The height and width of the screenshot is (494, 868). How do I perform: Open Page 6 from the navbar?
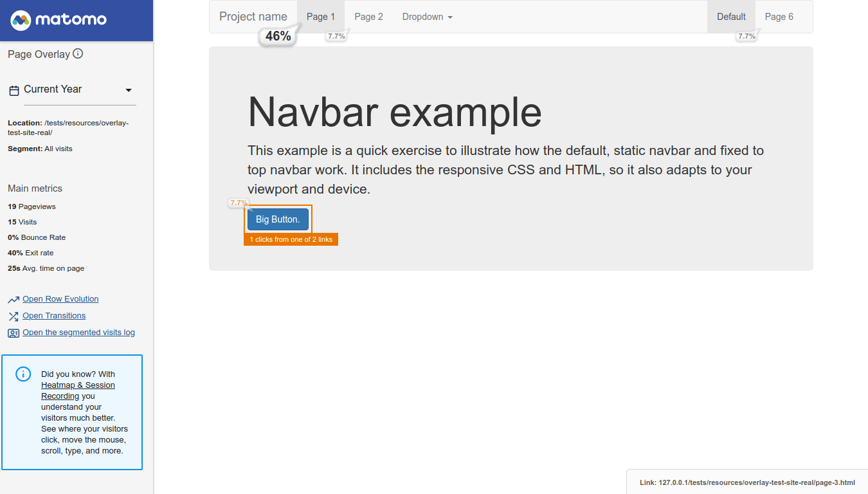pyautogui.click(x=779, y=17)
